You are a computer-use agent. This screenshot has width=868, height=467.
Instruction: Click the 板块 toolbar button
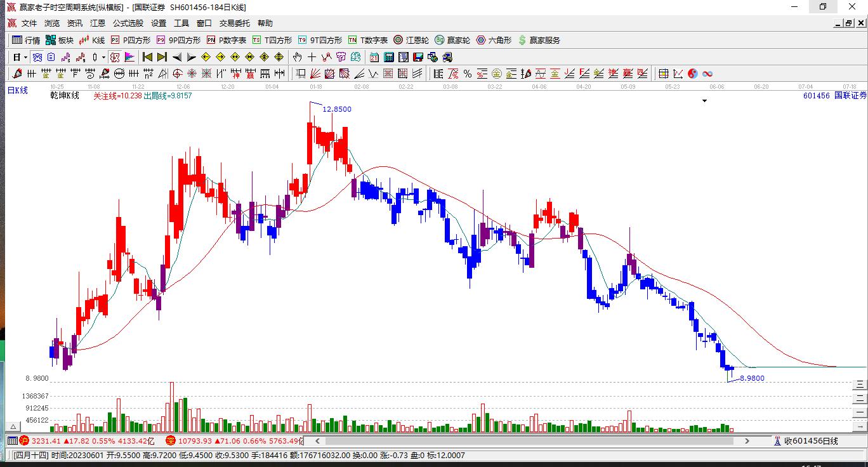(60, 40)
